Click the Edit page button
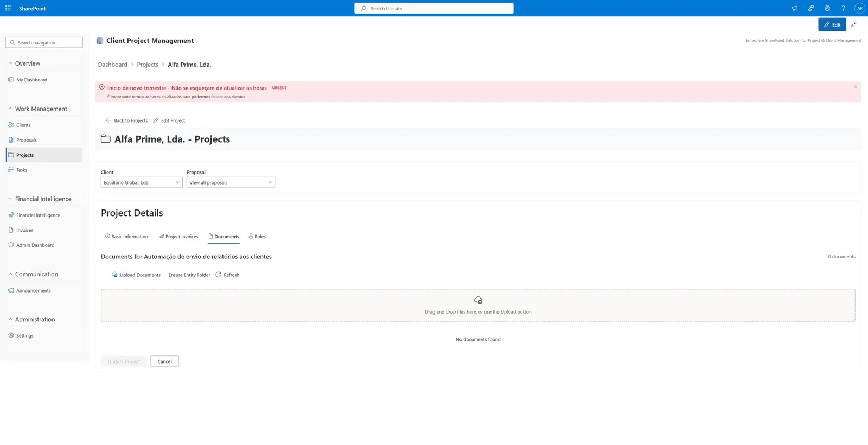This screenshot has width=868, height=445. click(x=832, y=24)
